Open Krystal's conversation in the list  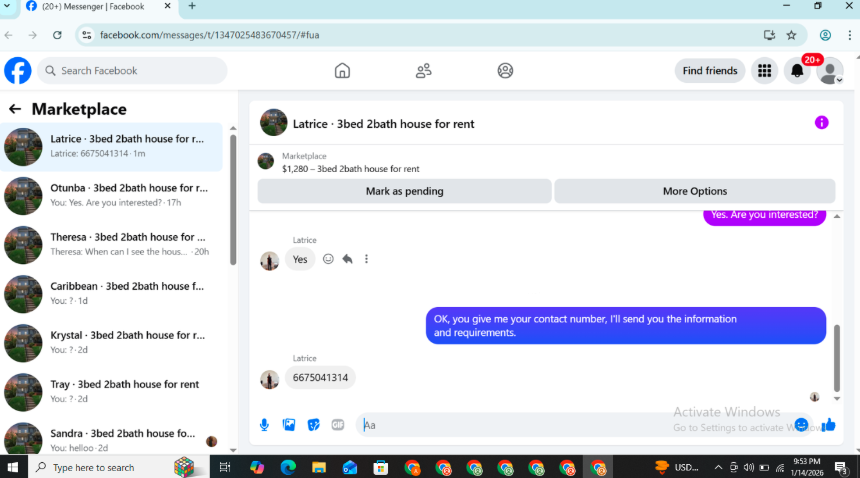click(x=112, y=343)
